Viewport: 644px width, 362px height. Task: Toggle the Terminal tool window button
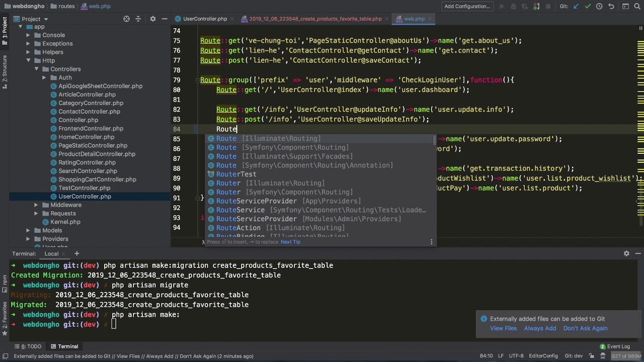point(64,346)
